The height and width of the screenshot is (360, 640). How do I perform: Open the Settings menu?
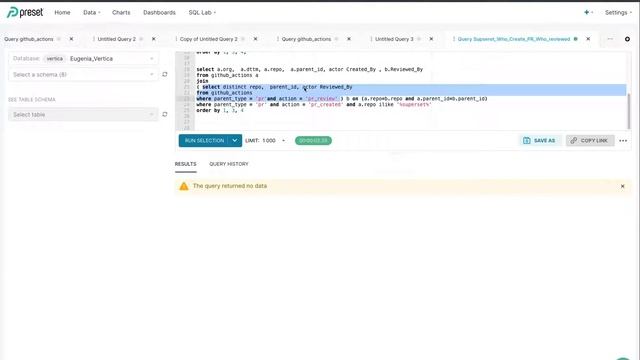tap(618, 13)
